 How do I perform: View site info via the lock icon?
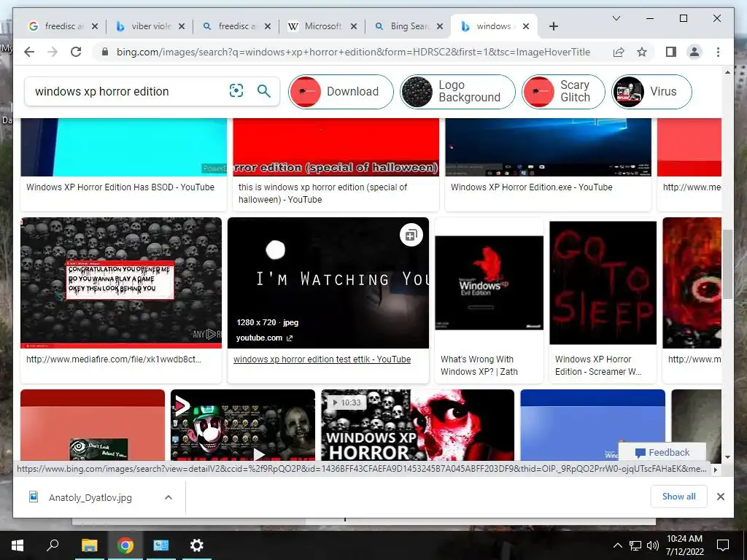pyautogui.click(x=105, y=52)
